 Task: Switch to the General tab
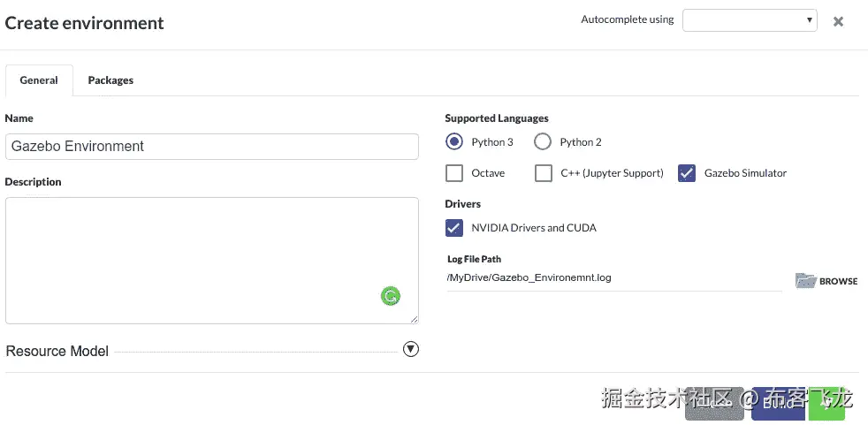coord(39,80)
